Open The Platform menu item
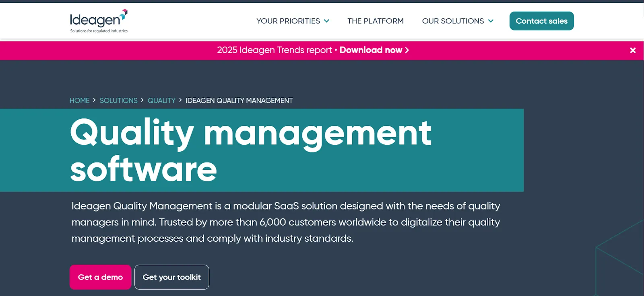Image resolution: width=644 pixels, height=296 pixels. tap(375, 21)
